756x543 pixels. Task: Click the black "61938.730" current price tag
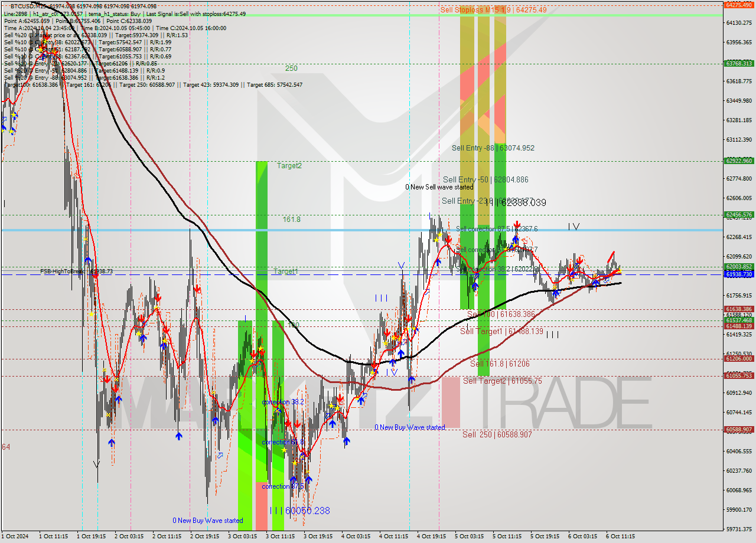(x=739, y=274)
